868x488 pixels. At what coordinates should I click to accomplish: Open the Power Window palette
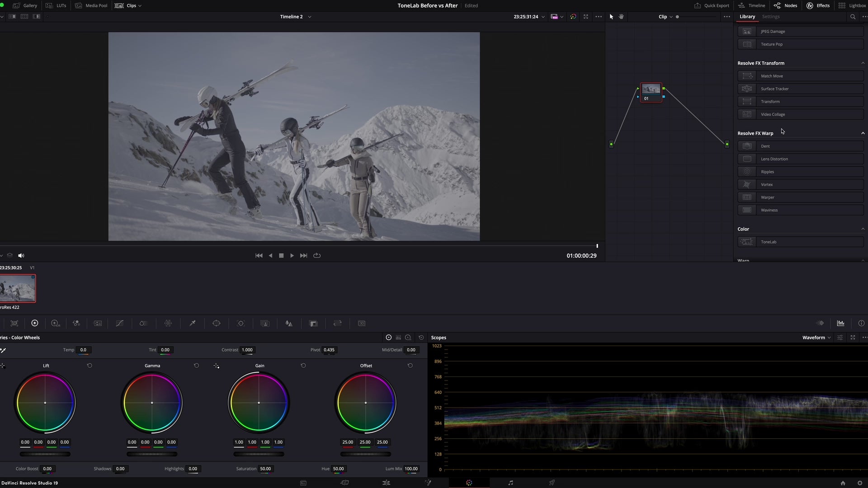pyautogui.click(x=217, y=324)
